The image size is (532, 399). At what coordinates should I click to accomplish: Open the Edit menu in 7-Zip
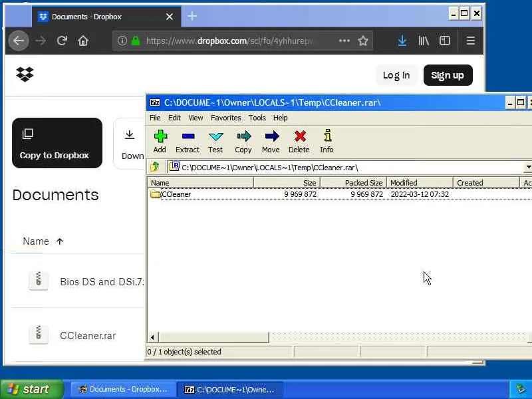tap(174, 118)
